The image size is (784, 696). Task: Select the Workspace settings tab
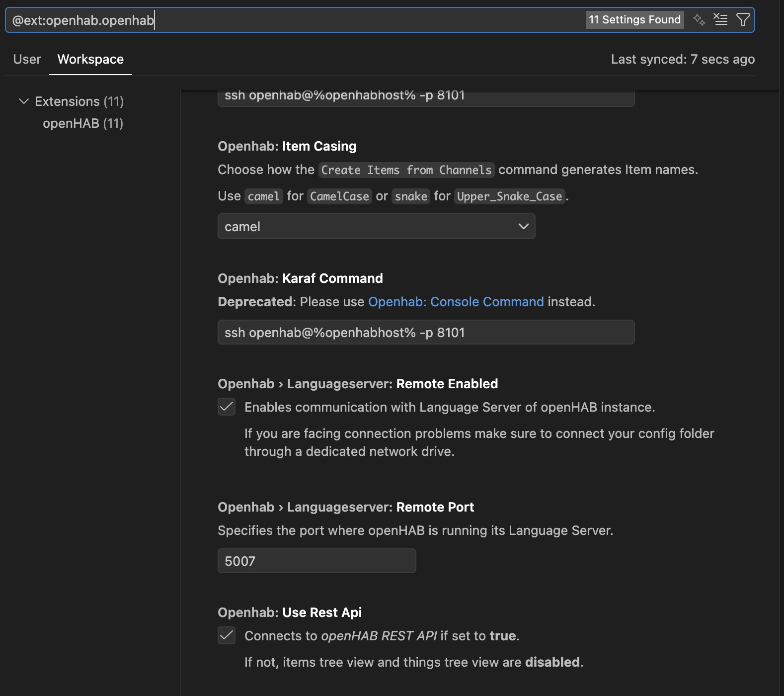click(90, 59)
